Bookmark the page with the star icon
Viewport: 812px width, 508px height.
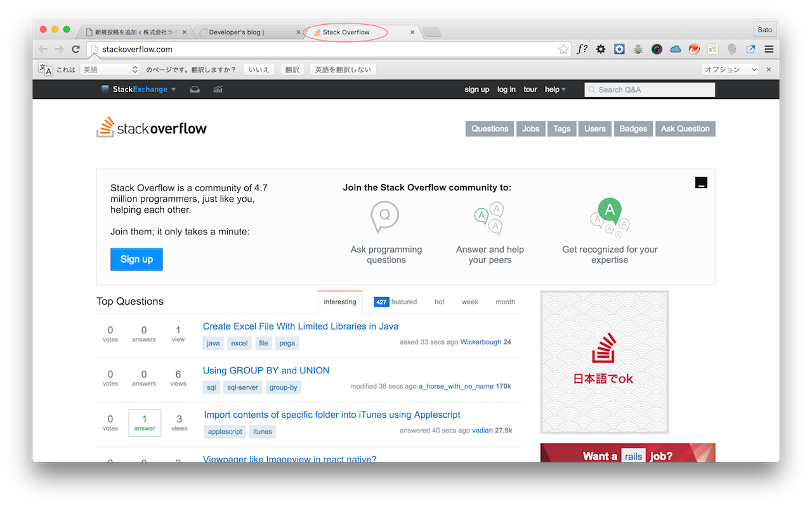563,49
